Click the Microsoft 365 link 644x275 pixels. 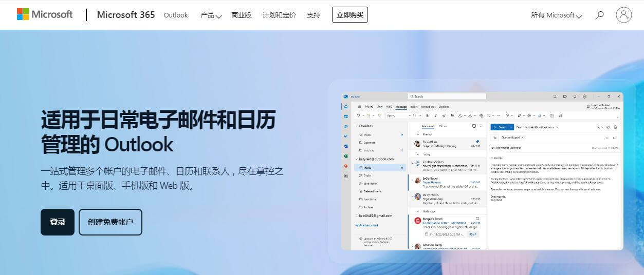(126, 15)
